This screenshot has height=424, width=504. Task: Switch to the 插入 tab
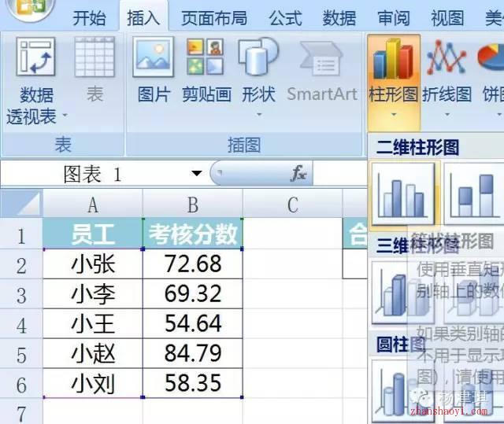143,17
